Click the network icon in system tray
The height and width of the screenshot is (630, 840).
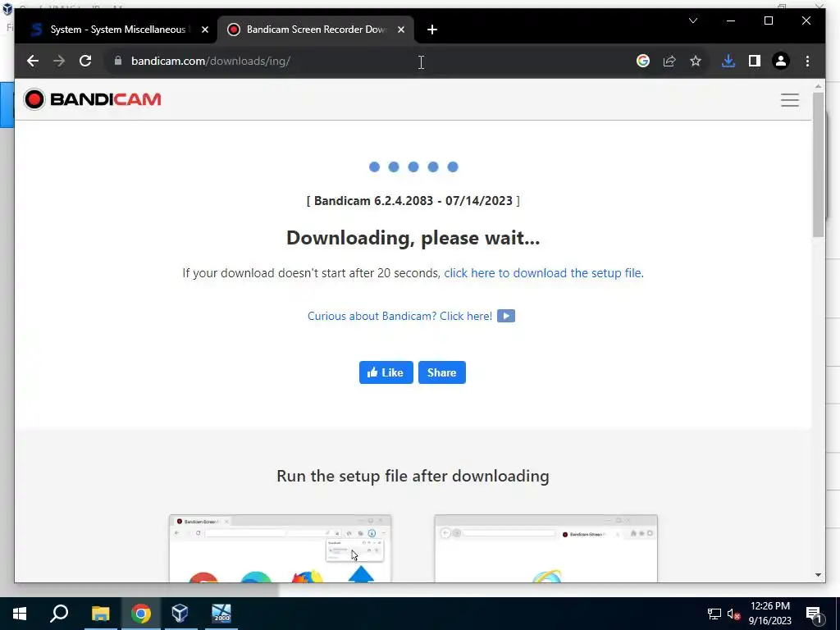(x=714, y=614)
